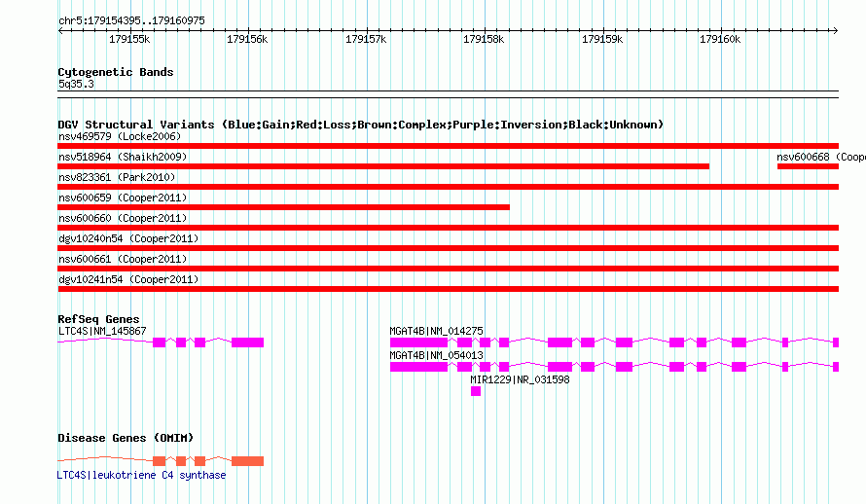Select the nsv823361 (Park2010) variant bar

tap(448, 187)
